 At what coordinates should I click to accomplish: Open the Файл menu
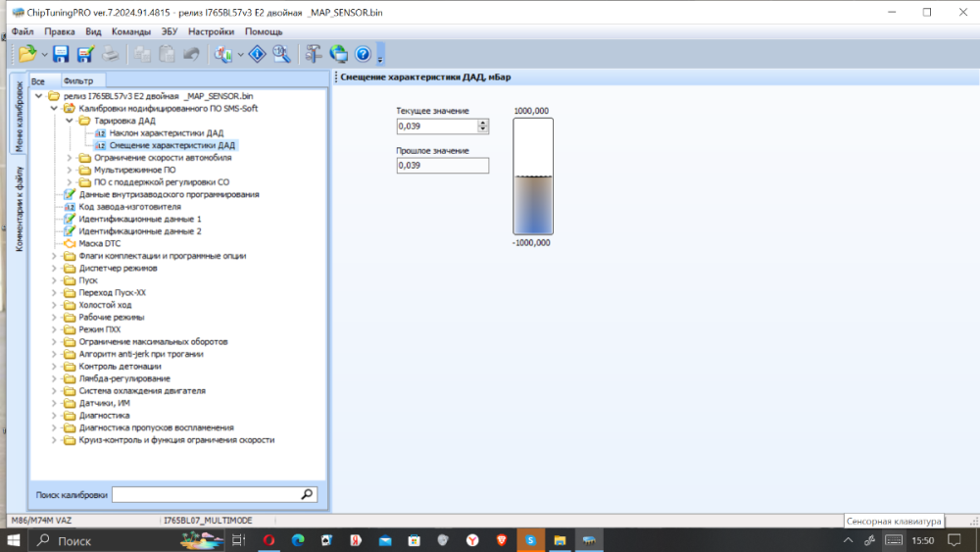point(23,31)
